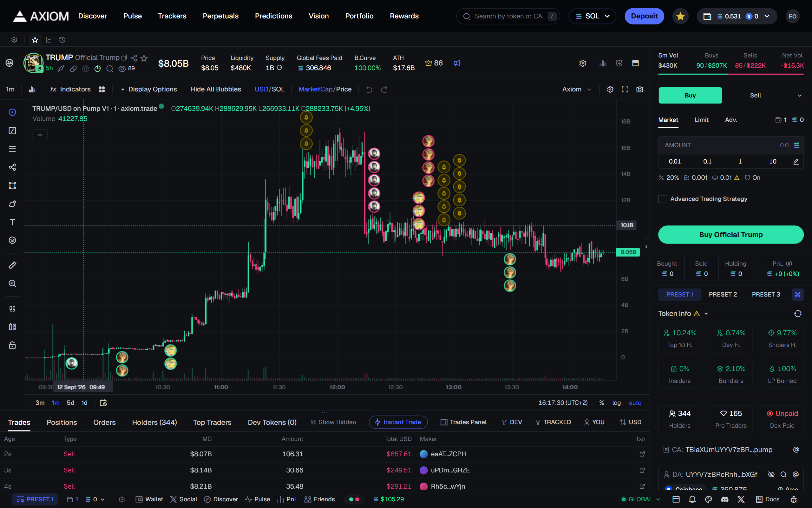Viewport: 812px width, 508px height.
Task: Expand the wallet balance dropdown
Action: click(x=767, y=16)
